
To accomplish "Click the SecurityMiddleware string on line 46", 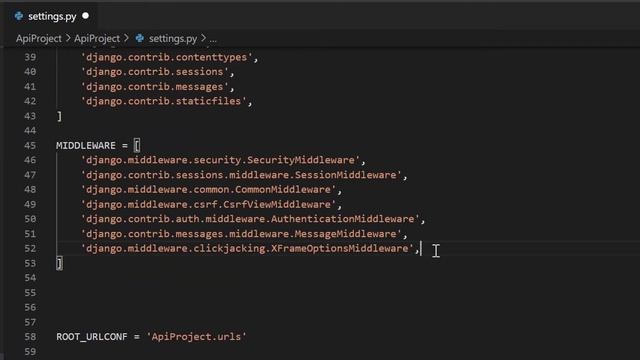I will (x=220, y=160).
